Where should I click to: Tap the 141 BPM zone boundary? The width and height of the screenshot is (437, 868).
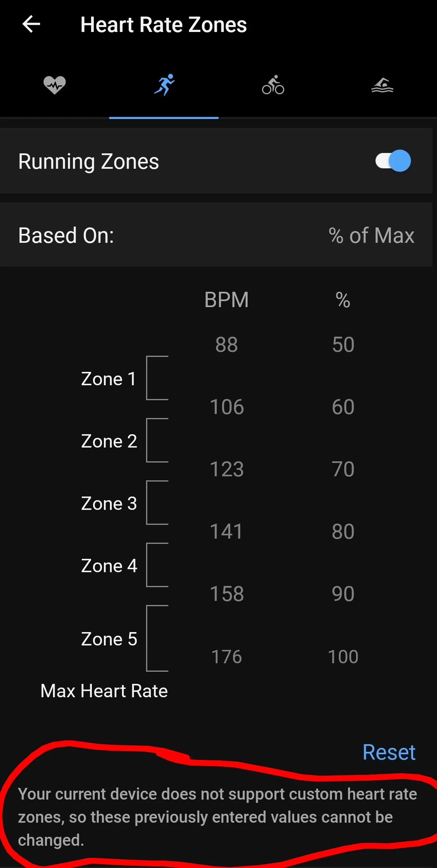pyautogui.click(x=227, y=532)
